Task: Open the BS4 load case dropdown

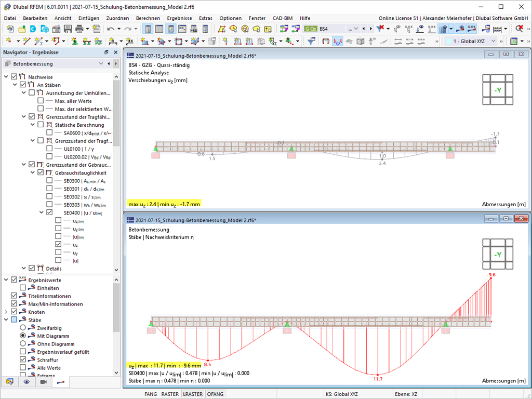Action: 356,29
